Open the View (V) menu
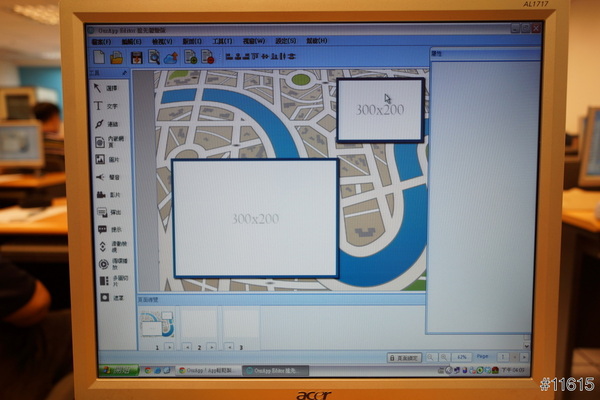 [162, 41]
